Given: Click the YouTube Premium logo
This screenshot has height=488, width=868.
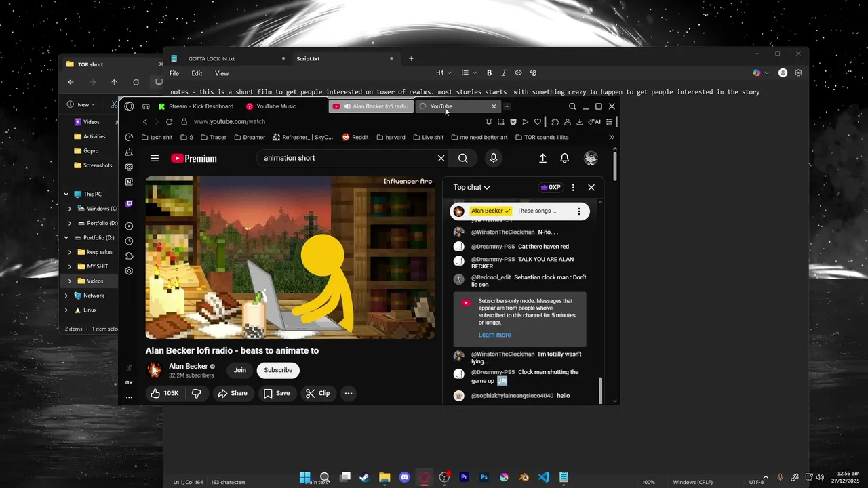Looking at the screenshot, I should click(194, 159).
